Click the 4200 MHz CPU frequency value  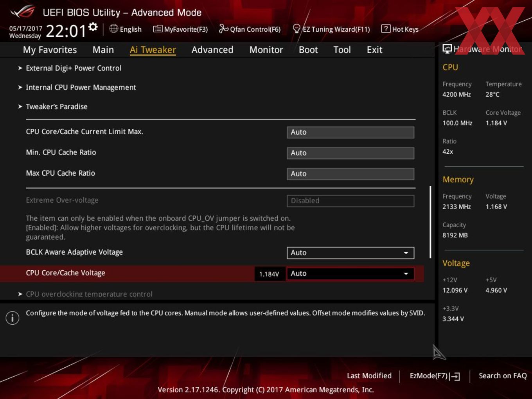(x=457, y=94)
